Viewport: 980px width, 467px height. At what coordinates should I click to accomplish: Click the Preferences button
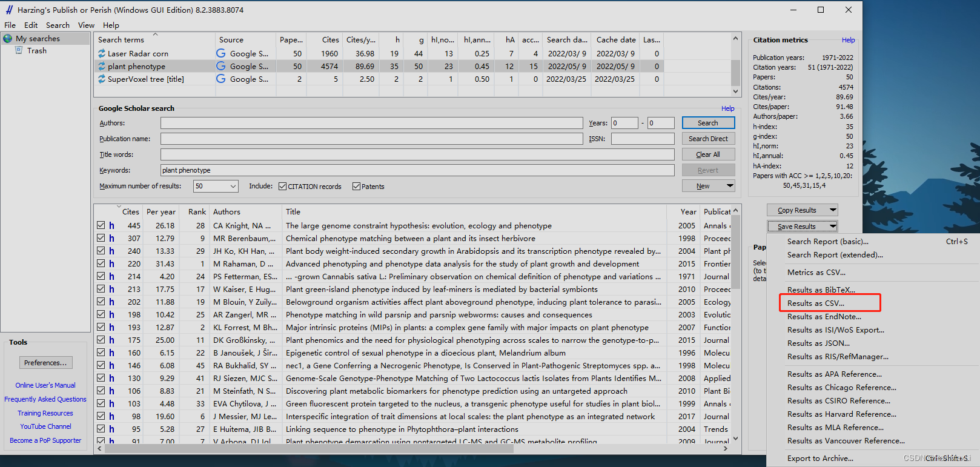tap(46, 362)
